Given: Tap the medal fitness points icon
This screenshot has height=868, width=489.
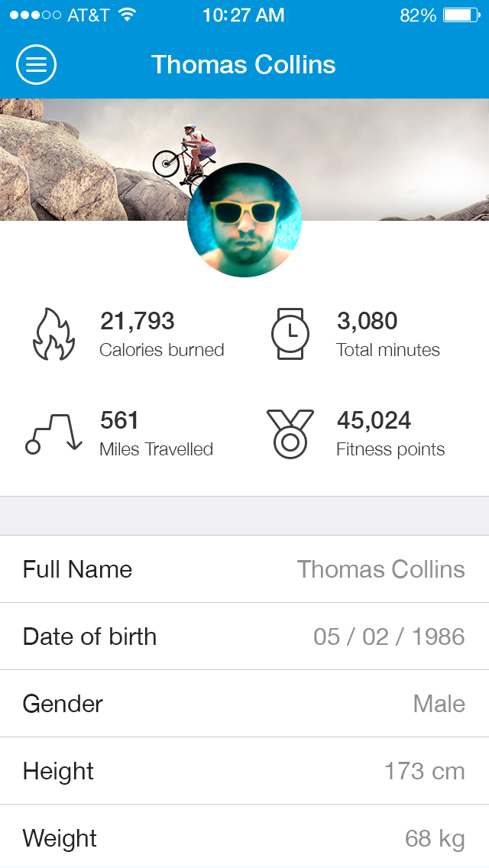Looking at the screenshot, I should (x=290, y=433).
